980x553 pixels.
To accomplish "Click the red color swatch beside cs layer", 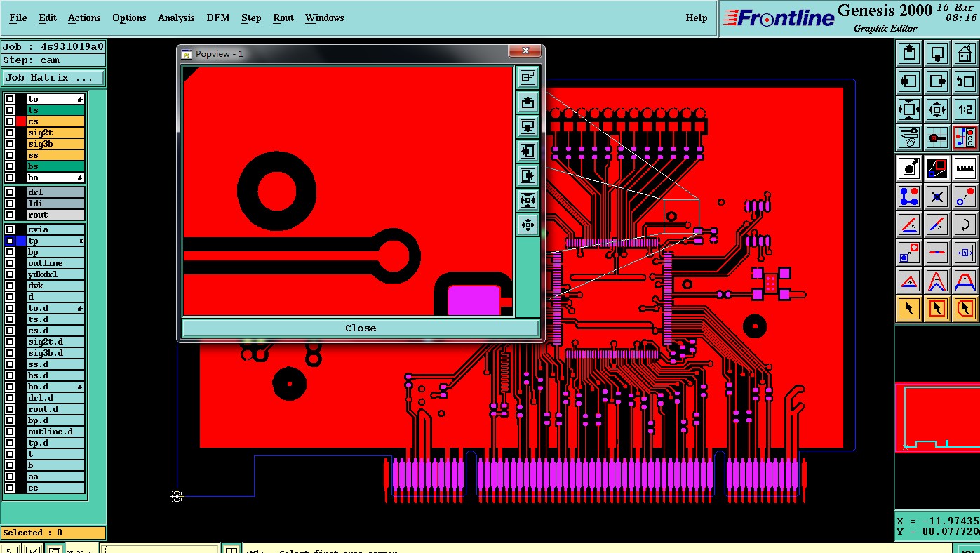I will (21, 121).
